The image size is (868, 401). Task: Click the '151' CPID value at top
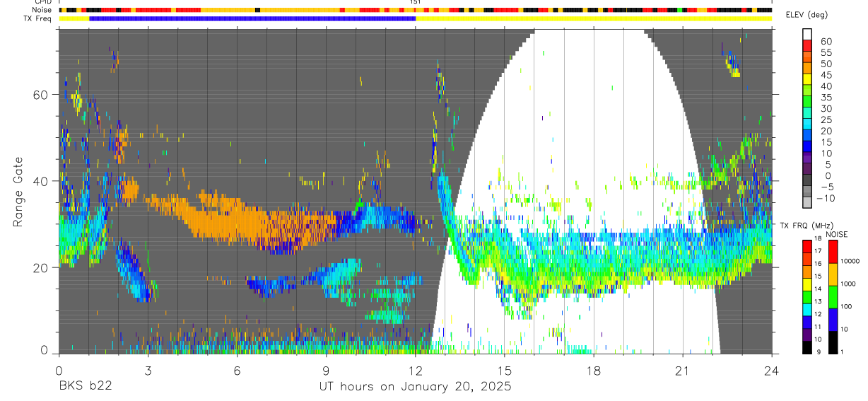416,3
